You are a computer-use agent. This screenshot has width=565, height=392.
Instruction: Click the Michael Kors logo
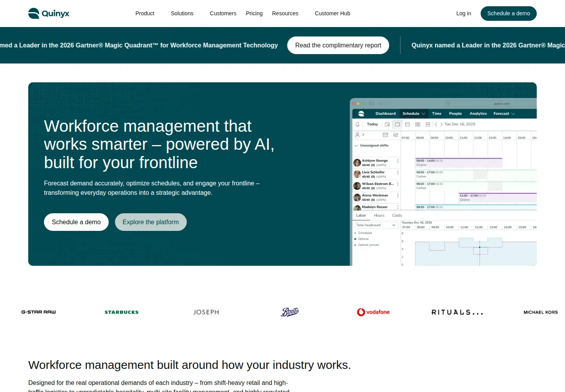pos(541,312)
